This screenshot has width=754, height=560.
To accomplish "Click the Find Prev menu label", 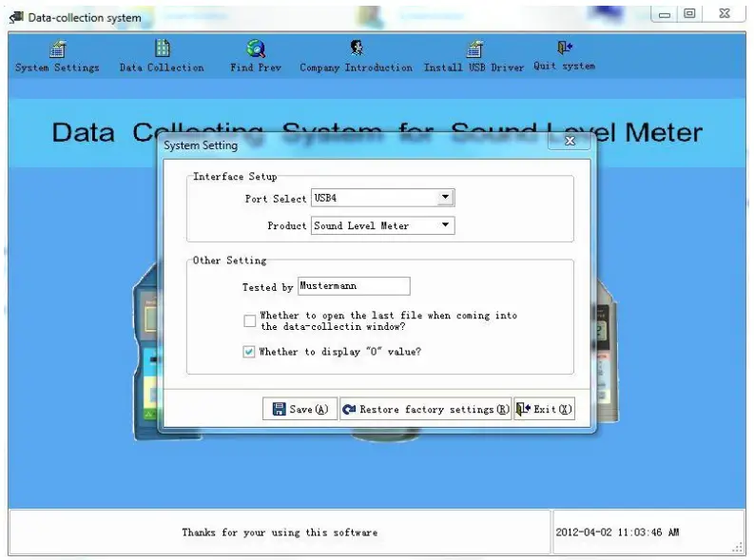I will click(256, 68).
